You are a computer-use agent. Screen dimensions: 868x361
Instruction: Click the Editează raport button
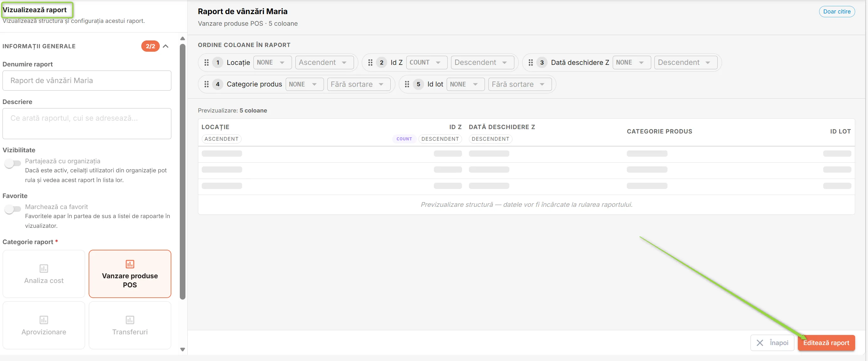[x=826, y=343]
